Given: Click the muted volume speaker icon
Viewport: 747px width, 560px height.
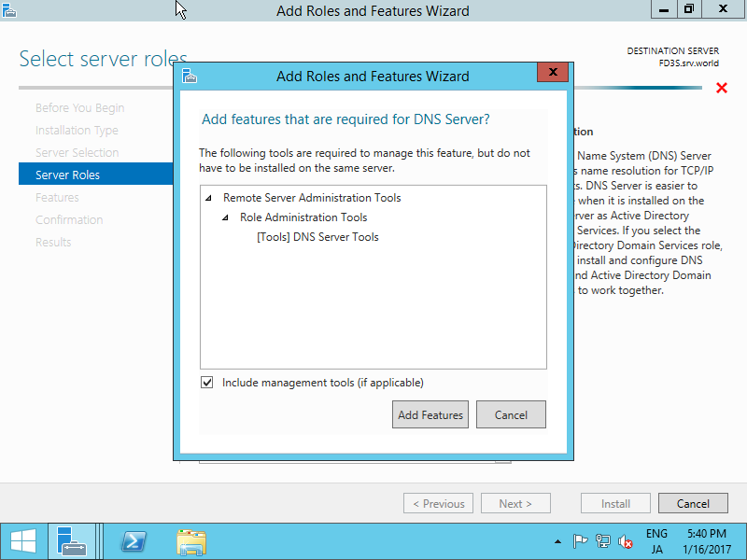Looking at the screenshot, I should 627,541.
